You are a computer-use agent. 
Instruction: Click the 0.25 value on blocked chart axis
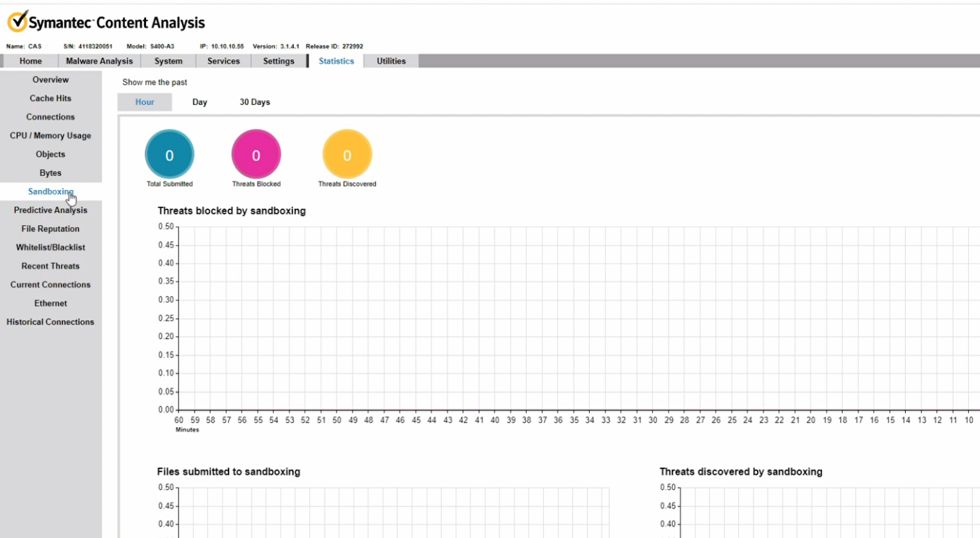tap(166, 318)
